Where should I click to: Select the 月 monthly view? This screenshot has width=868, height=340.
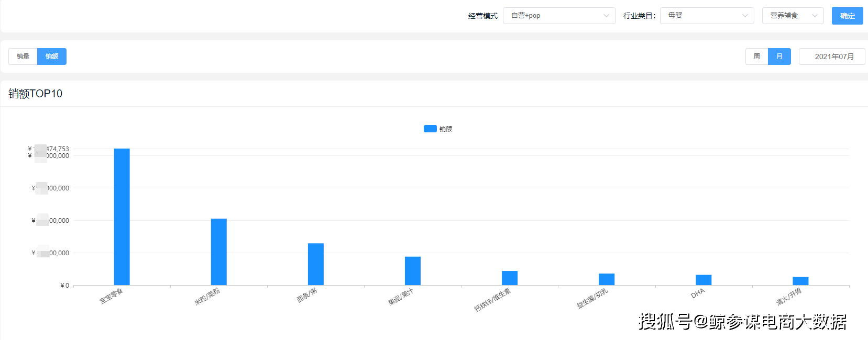pyautogui.click(x=779, y=56)
